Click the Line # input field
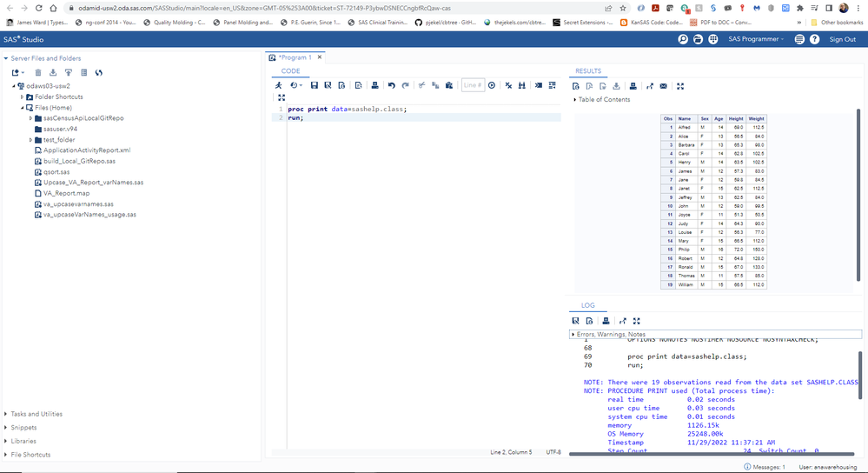 pyautogui.click(x=473, y=85)
